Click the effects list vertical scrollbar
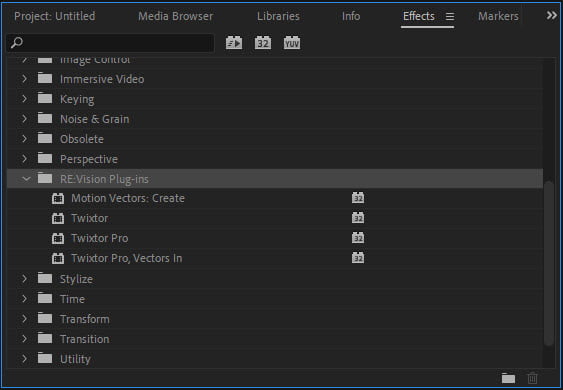Screen dimensions: 563x390 point(548,263)
